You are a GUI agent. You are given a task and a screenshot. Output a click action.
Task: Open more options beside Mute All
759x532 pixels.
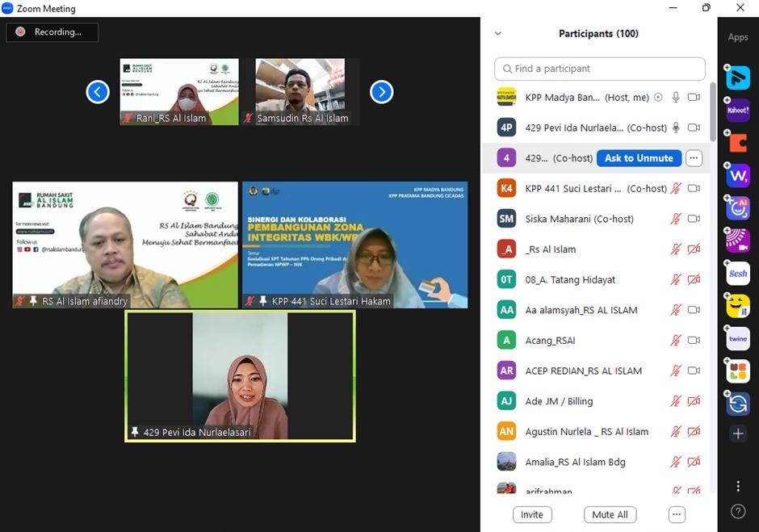click(x=677, y=514)
